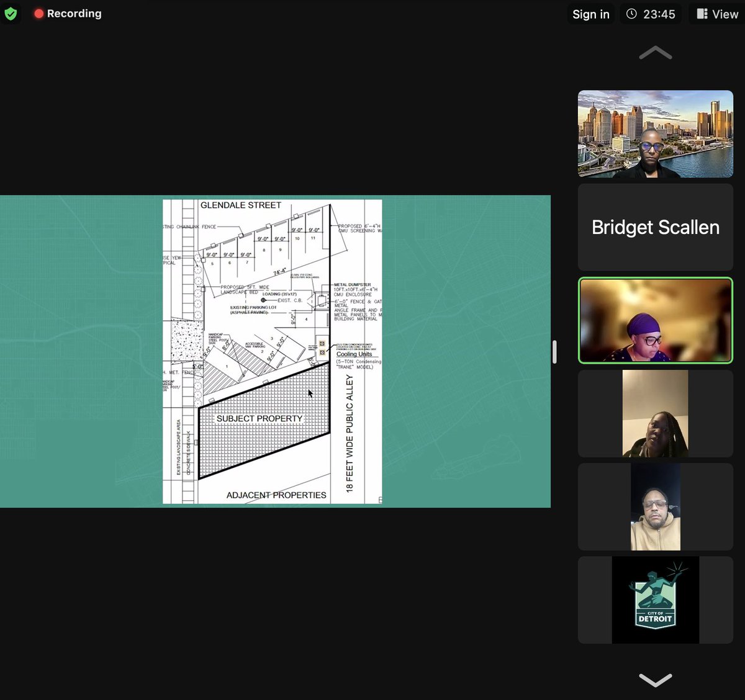The image size is (745, 700).
Task: Click the red Recording indicator
Action: (68, 14)
